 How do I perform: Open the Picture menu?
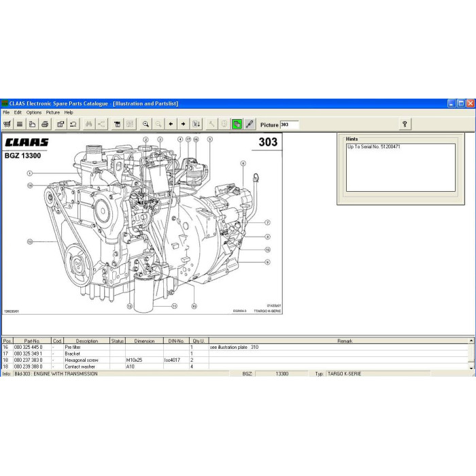point(53,112)
